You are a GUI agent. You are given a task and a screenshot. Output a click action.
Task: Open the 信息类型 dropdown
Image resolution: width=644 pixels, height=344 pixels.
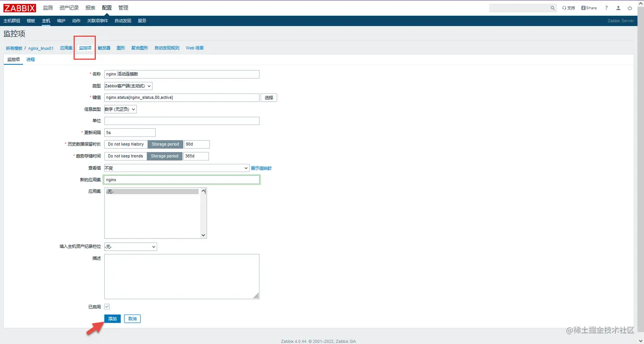pyautogui.click(x=121, y=109)
